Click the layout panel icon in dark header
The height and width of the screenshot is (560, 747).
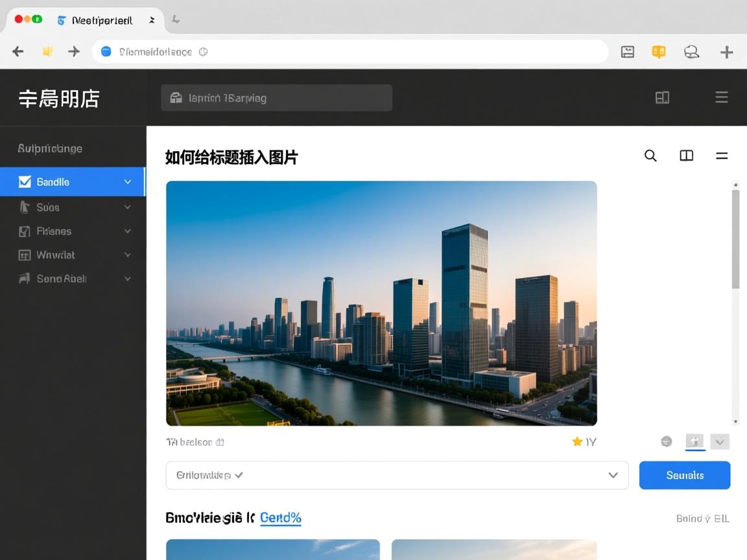[x=662, y=98]
